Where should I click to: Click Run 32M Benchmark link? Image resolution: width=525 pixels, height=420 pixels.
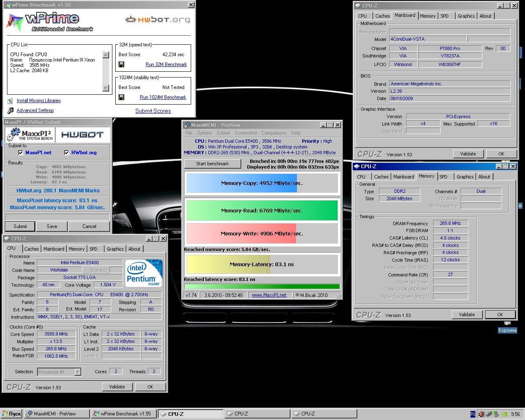tap(166, 64)
